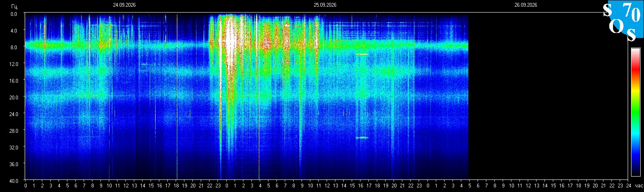Viewport: 644px width, 192px height.
Task: Click the short green 30 Hz line
Action: click(362, 138)
